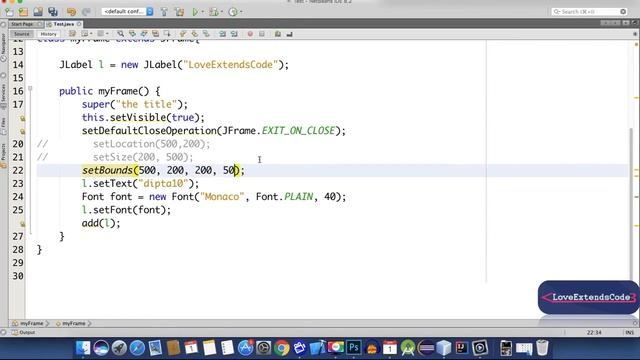Click into the Search field top right
640x360 pixels.
point(589,11)
